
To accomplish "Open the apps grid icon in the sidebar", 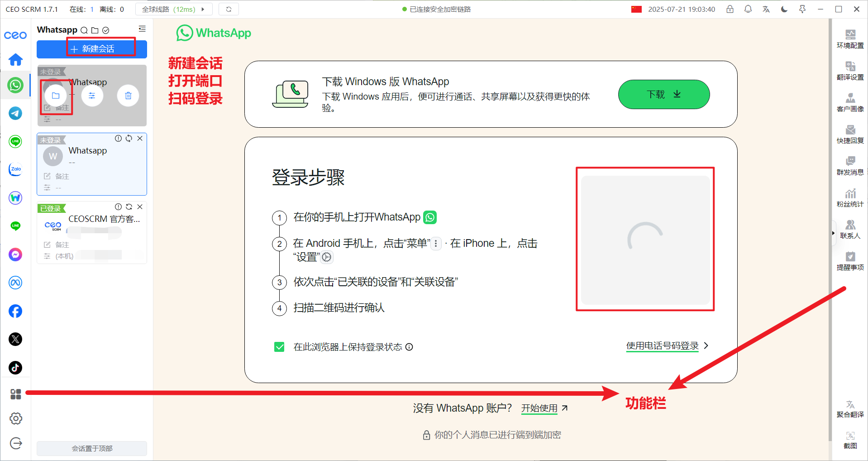I will point(16,394).
